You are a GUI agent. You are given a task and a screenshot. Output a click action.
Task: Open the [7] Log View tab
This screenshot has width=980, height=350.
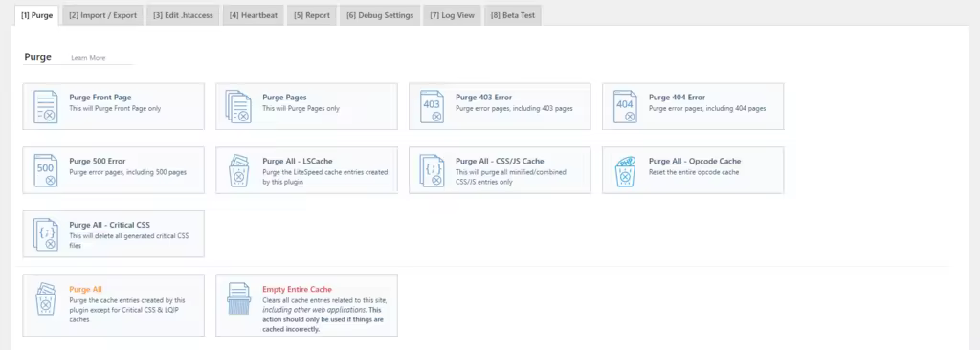click(452, 15)
